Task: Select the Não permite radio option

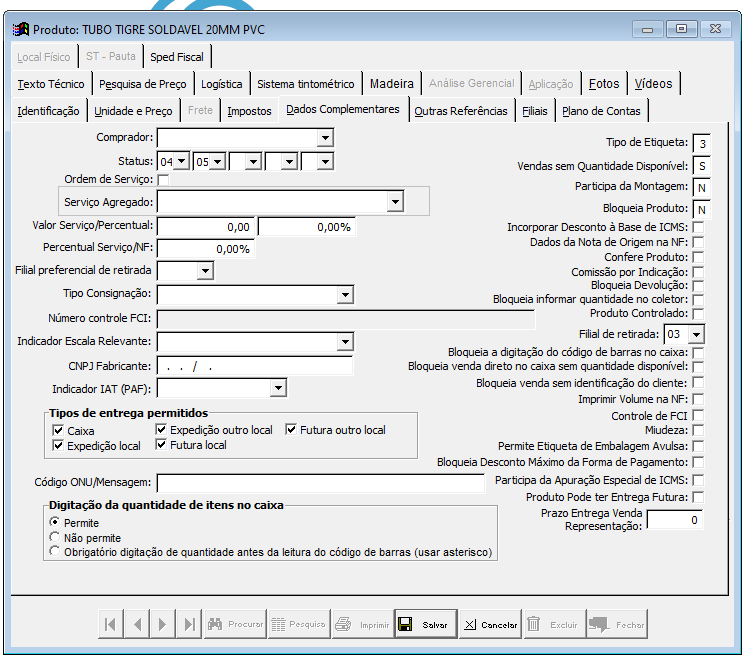Action: [x=55, y=537]
